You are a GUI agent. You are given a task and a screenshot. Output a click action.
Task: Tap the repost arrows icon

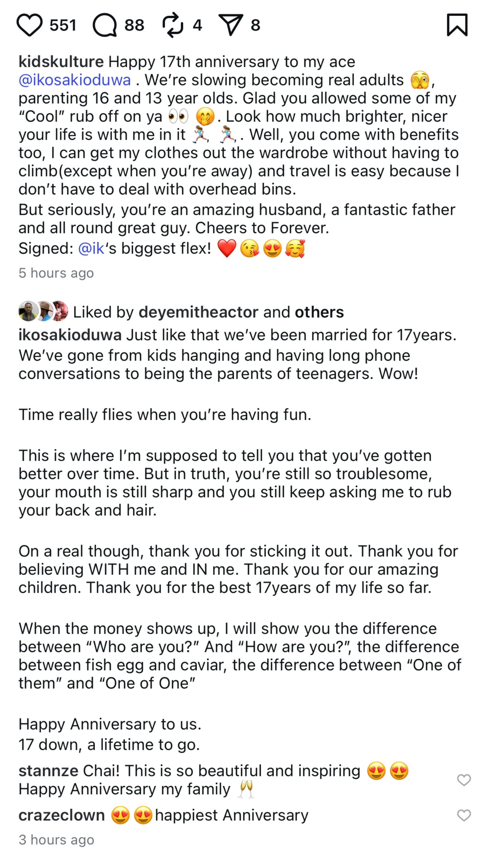pyautogui.click(x=173, y=25)
